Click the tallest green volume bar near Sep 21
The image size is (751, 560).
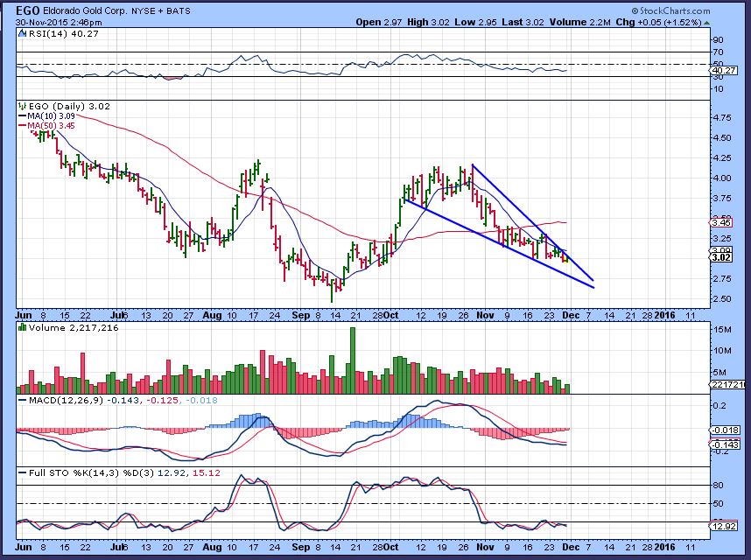[353, 360]
